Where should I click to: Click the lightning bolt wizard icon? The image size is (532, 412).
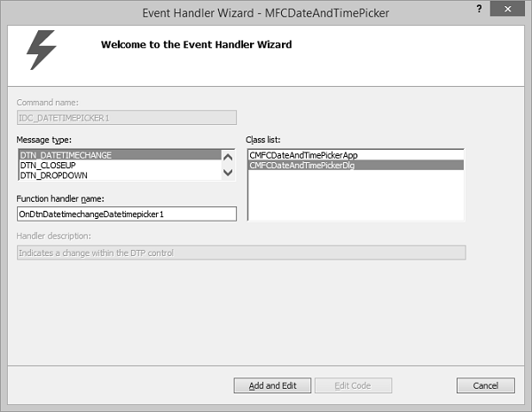click(42, 50)
